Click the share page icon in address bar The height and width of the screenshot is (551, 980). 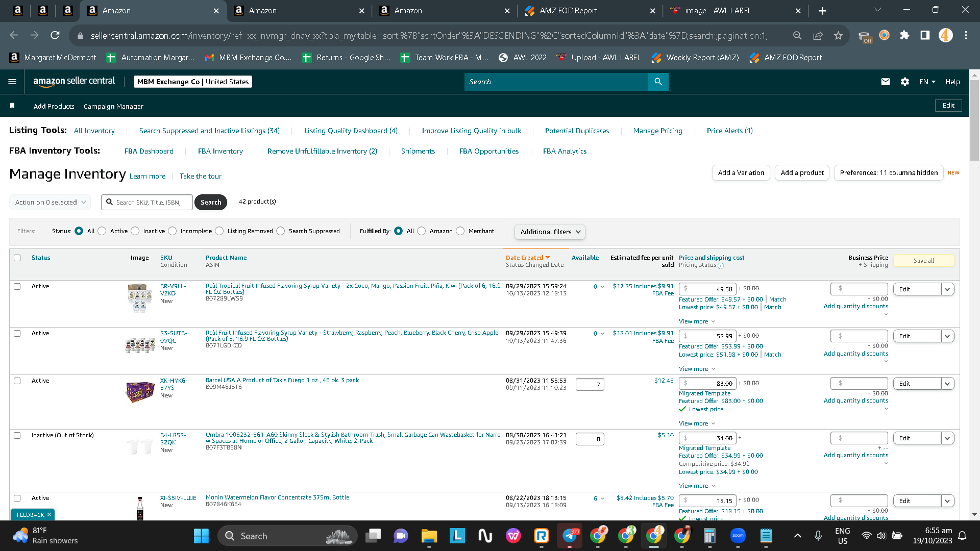tap(818, 35)
